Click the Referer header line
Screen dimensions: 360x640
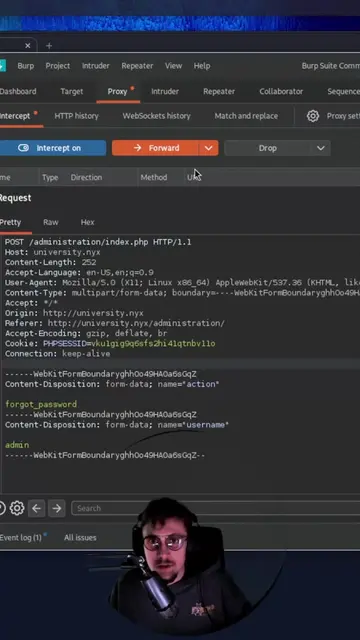tap(115, 323)
